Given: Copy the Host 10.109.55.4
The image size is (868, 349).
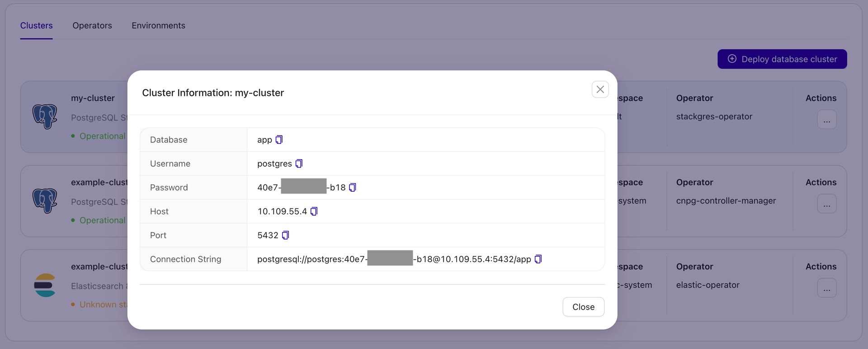Looking at the screenshot, I should click(314, 212).
